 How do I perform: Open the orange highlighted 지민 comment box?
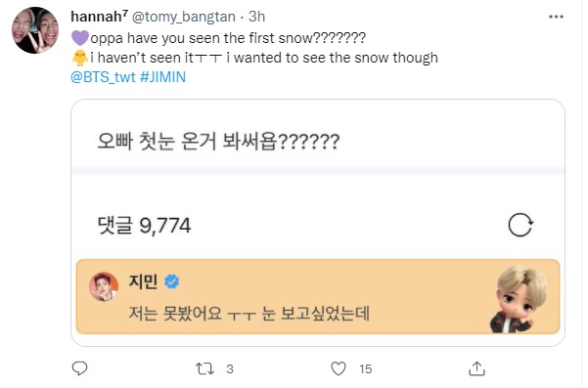point(318,296)
